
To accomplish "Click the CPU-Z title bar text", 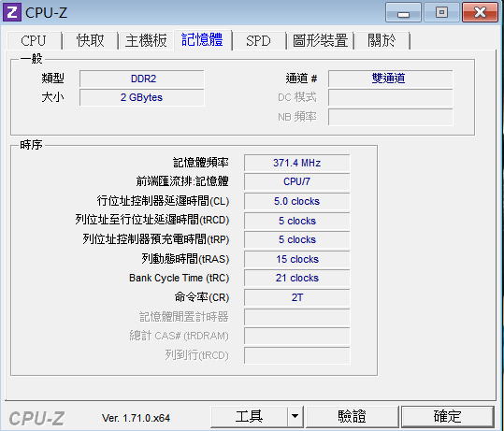I will click(47, 13).
